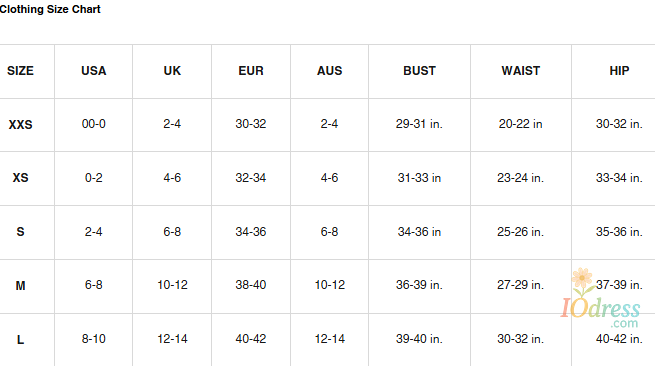Select the 30-32 in. waist cell
The height and width of the screenshot is (366, 661).
pyautogui.click(x=521, y=339)
